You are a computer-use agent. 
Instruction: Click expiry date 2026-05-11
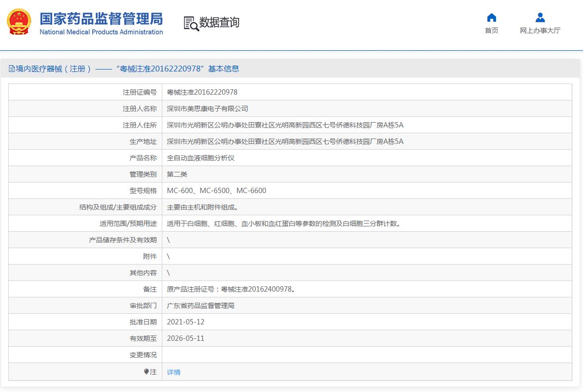tap(185, 338)
